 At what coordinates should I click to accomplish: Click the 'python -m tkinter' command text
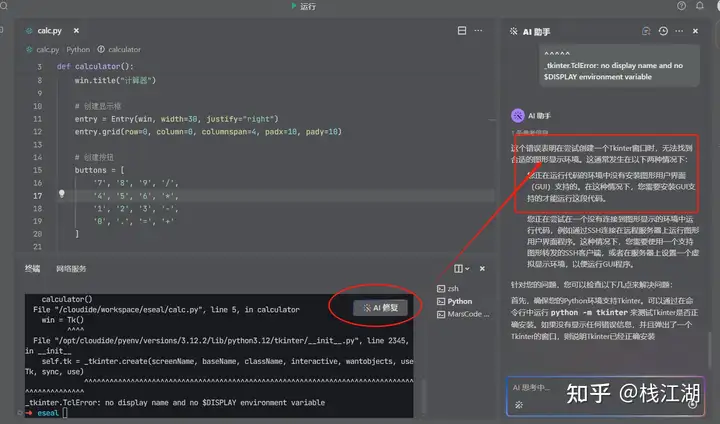(589, 313)
